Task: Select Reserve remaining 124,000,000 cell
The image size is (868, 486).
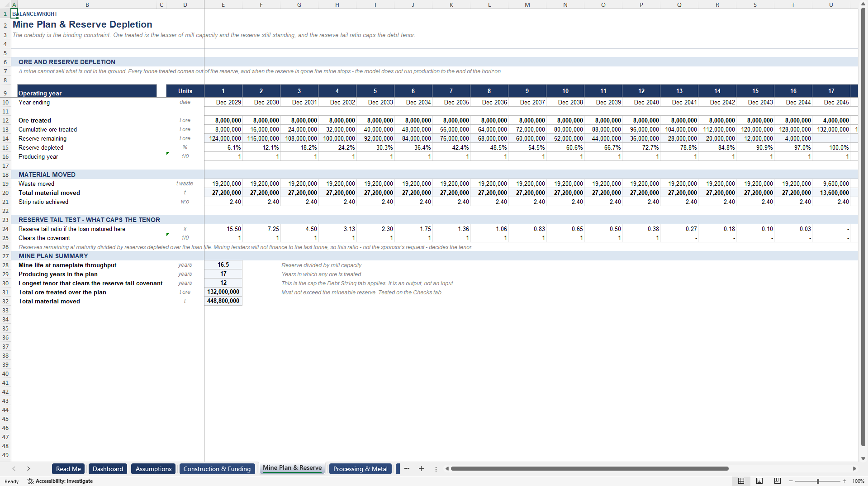Action: coord(223,138)
